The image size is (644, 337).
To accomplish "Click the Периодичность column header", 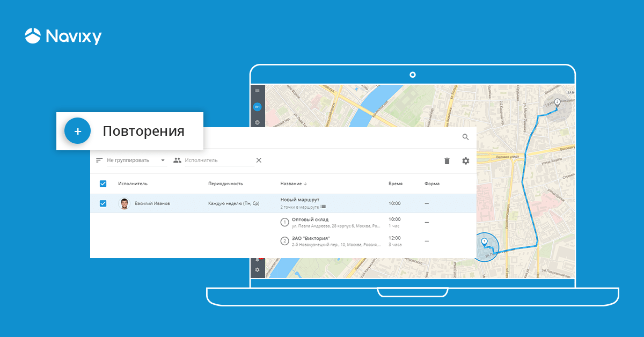I will pyautogui.click(x=226, y=183).
